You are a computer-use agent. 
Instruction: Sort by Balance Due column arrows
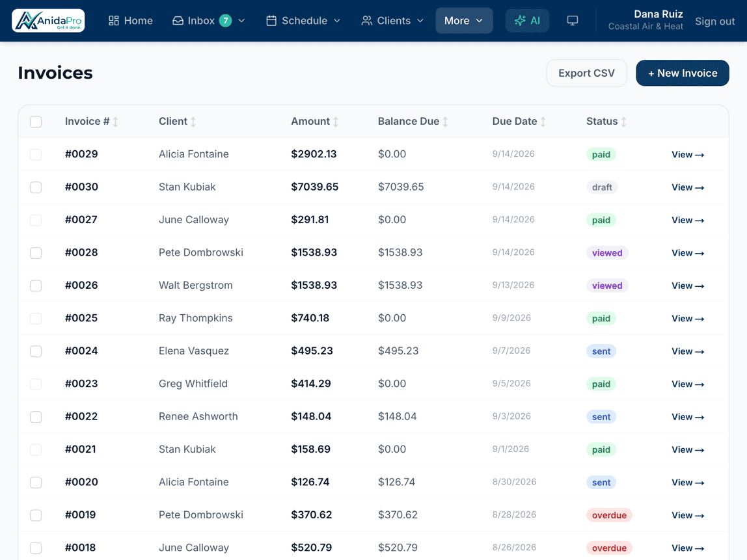click(446, 122)
